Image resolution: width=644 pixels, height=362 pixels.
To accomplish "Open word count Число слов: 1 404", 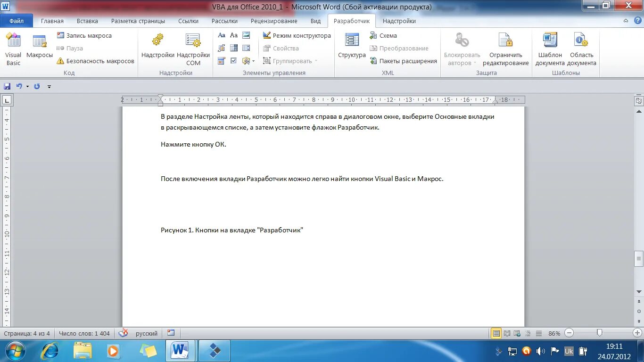I will (84, 333).
